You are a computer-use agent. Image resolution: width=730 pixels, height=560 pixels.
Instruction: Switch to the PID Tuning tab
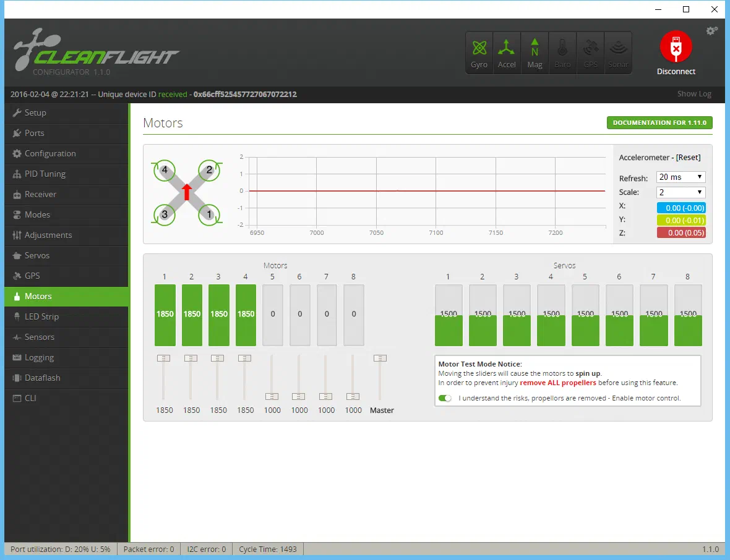66,174
